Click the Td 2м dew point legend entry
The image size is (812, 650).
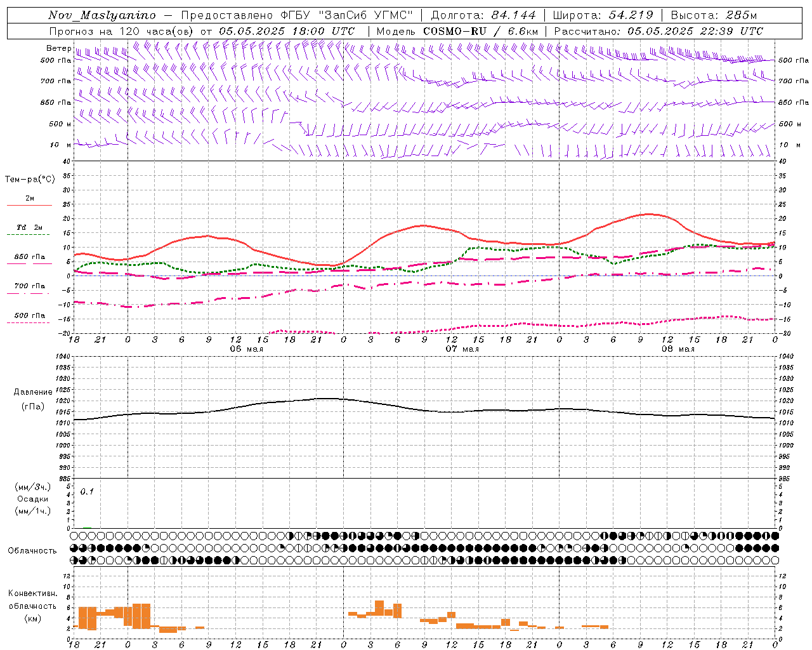pos(30,227)
